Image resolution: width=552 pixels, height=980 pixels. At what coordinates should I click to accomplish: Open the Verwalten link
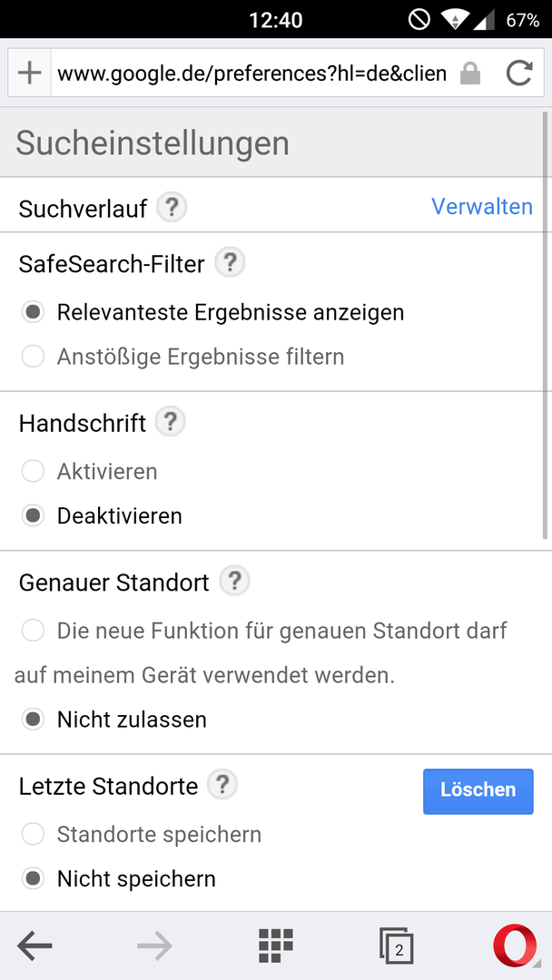tap(482, 206)
